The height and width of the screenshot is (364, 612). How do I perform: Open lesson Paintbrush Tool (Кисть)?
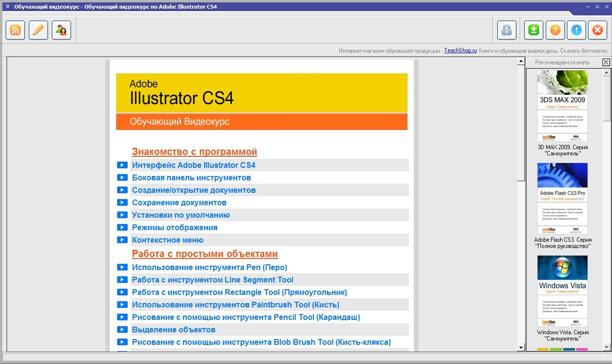click(236, 305)
